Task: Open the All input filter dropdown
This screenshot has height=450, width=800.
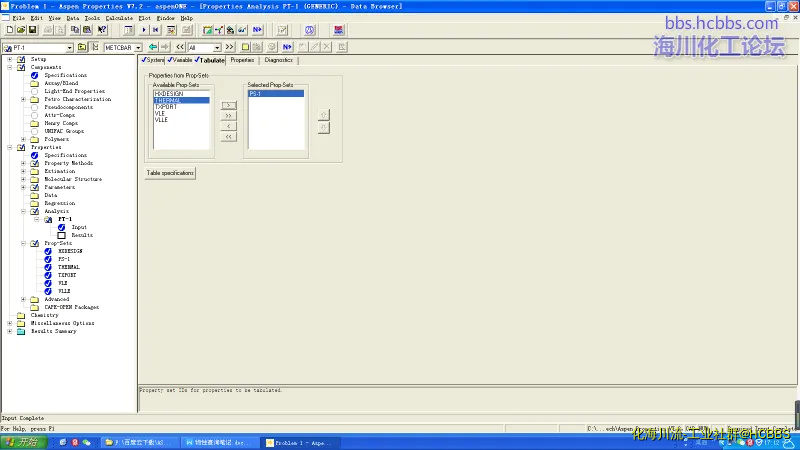Action: tap(217, 47)
